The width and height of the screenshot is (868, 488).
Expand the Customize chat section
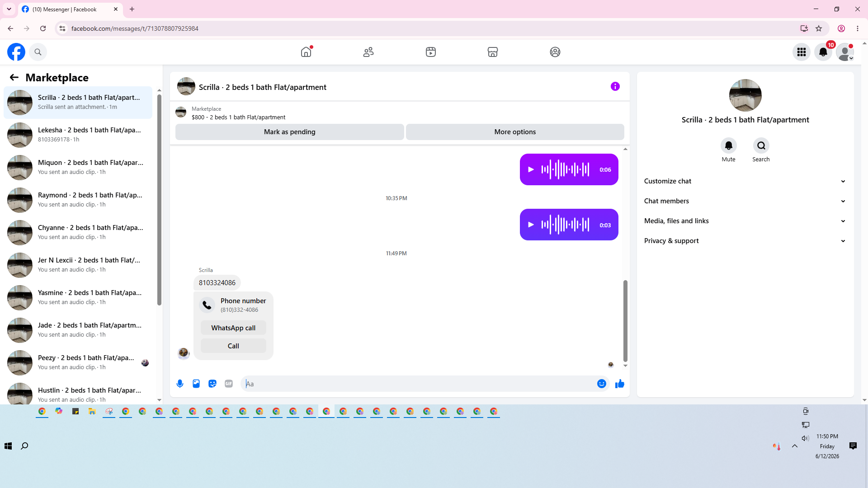click(745, 181)
